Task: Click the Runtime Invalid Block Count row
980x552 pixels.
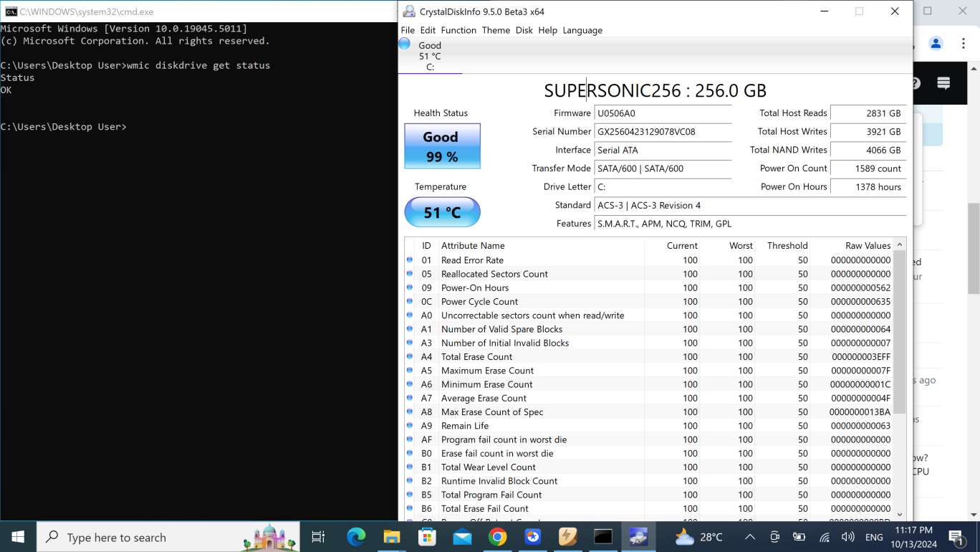Action: (649, 481)
